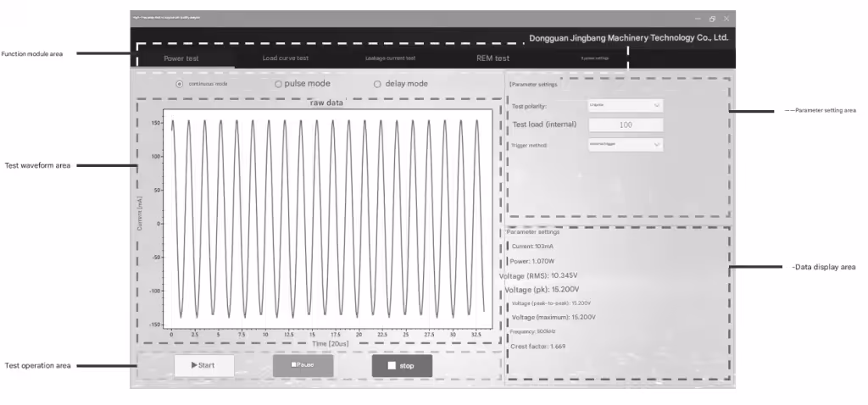Close the analyzer window
This screenshot has height=405, width=868.
pyautogui.click(x=726, y=19)
